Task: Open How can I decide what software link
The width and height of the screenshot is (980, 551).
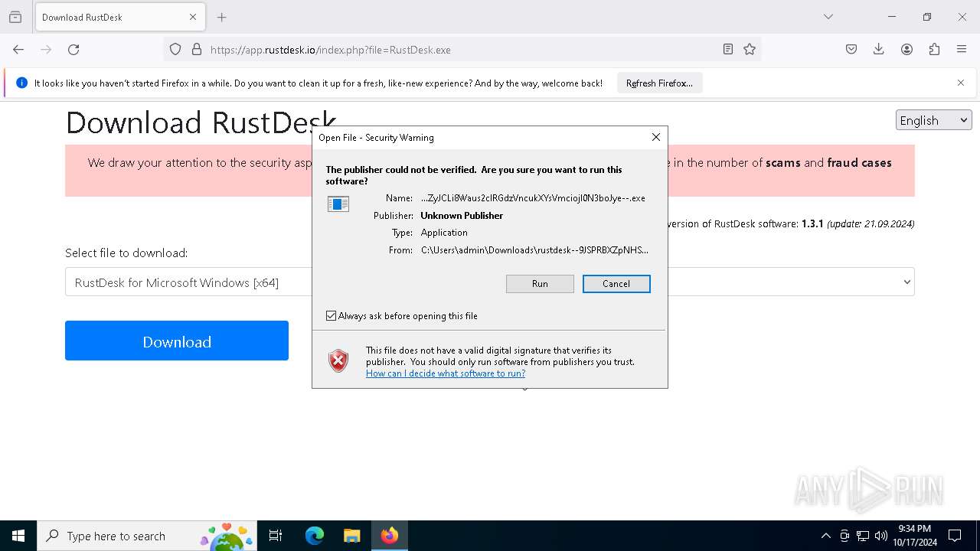Action: tap(446, 373)
